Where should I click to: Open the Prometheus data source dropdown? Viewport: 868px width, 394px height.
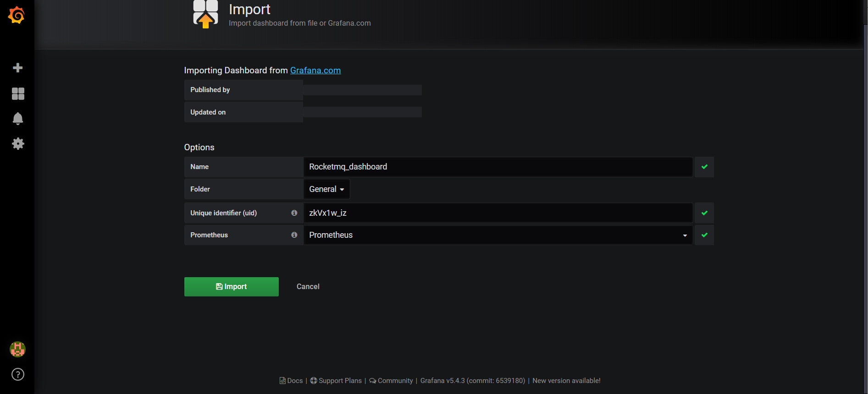click(x=498, y=235)
